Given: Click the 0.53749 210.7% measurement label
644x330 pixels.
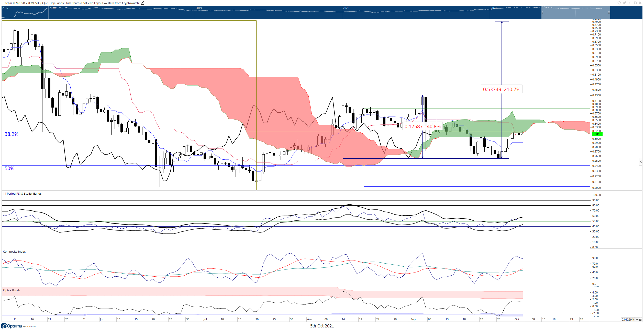Looking at the screenshot, I should [x=502, y=89].
